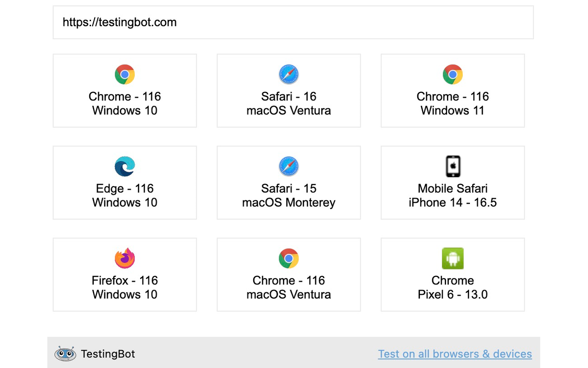
Task: Click the iPhone Mobile Safari device icon
Action: (452, 166)
